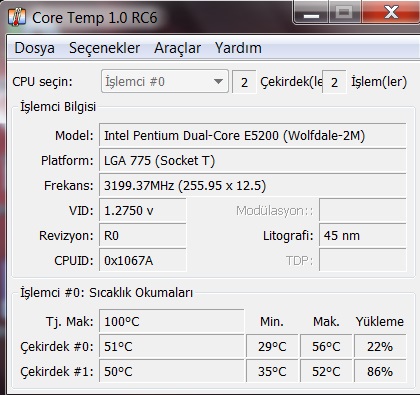Click the Core Temp 1.0 RC6 title bar text
420x395 pixels.
(x=94, y=18)
